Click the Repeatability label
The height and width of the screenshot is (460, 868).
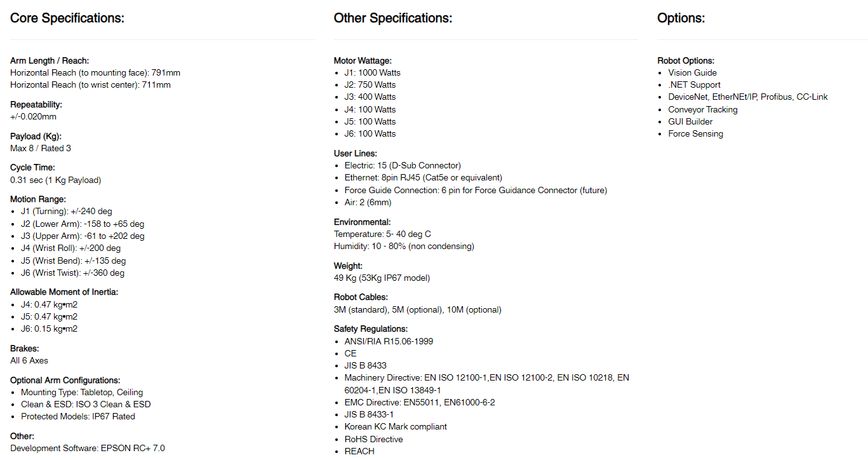[x=36, y=104]
